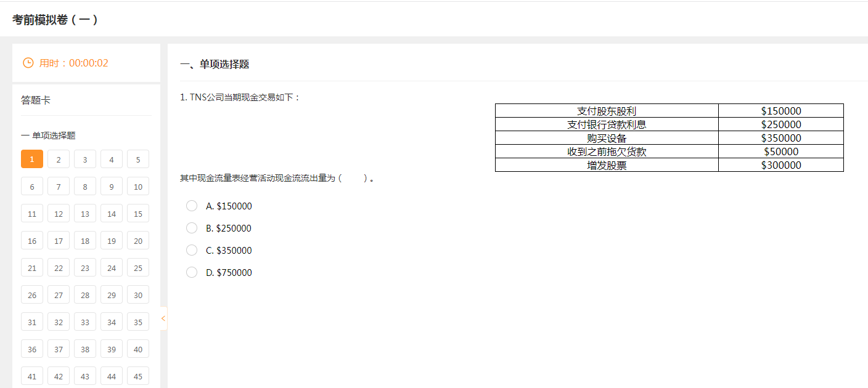The width and height of the screenshot is (868, 388).
Task: Navigate to question 15
Action: (137, 213)
